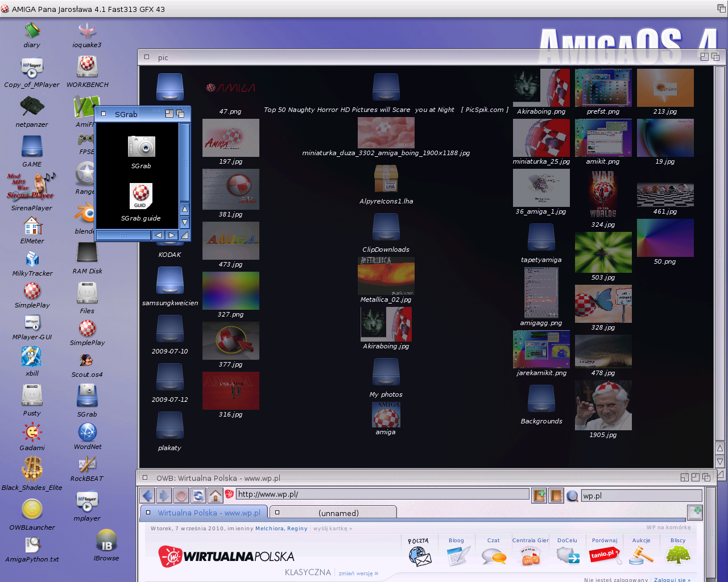This screenshot has width=728, height=582.
Task: Click the add bookmark icon in OWB
Action: tap(539, 496)
